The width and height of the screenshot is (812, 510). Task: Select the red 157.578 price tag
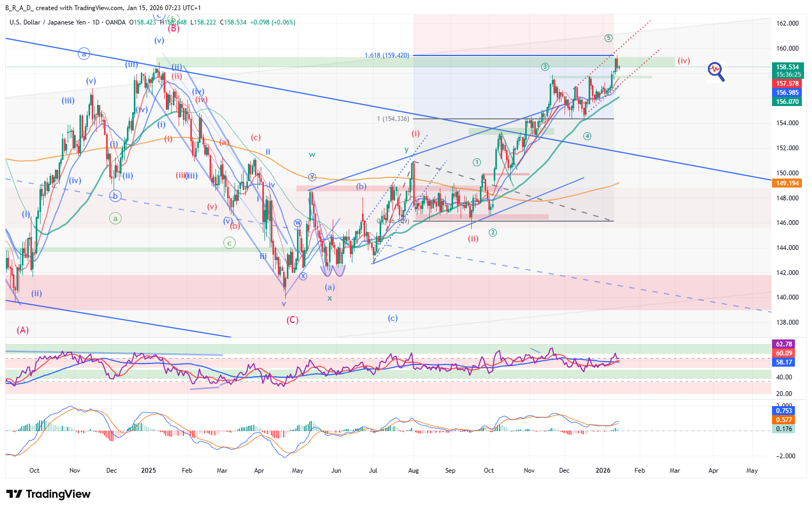coord(787,84)
